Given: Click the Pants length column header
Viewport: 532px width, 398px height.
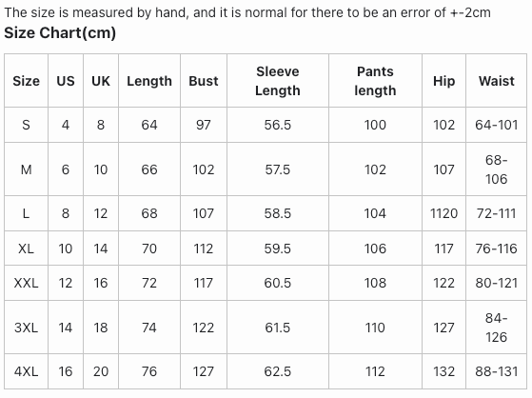Looking at the screenshot, I should click(375, 81).
